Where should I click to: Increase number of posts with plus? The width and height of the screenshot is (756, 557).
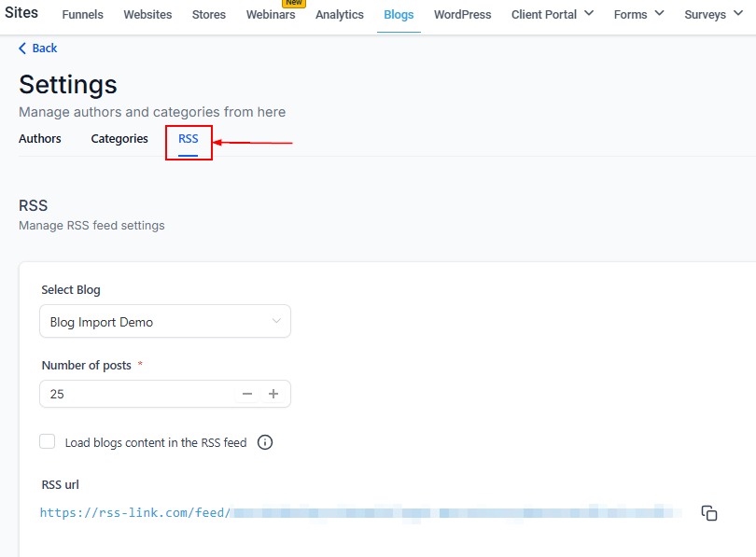(273, 394)
